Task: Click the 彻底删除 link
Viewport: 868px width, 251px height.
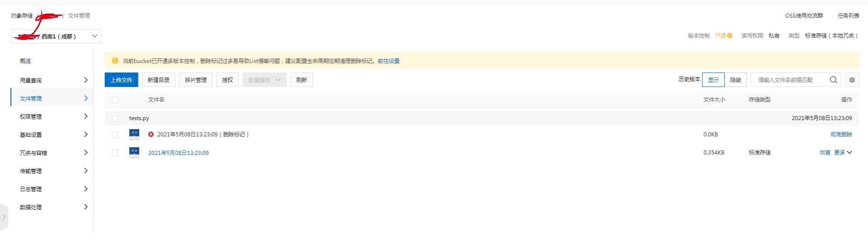Action: point(841,135)
